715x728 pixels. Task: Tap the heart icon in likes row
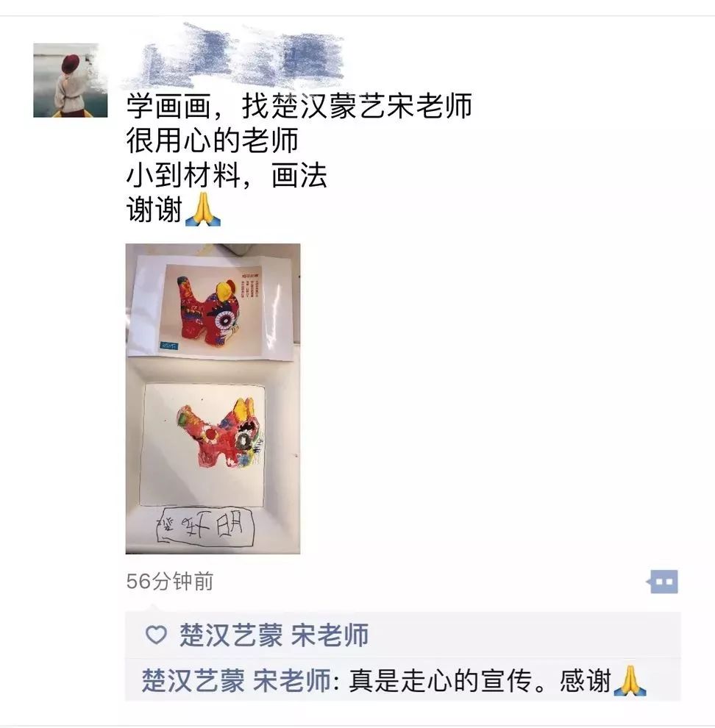coord(156,635)
